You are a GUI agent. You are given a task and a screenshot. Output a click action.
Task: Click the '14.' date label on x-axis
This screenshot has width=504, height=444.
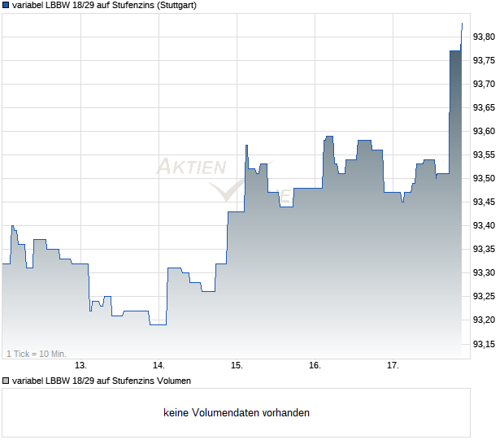(159, 366)
